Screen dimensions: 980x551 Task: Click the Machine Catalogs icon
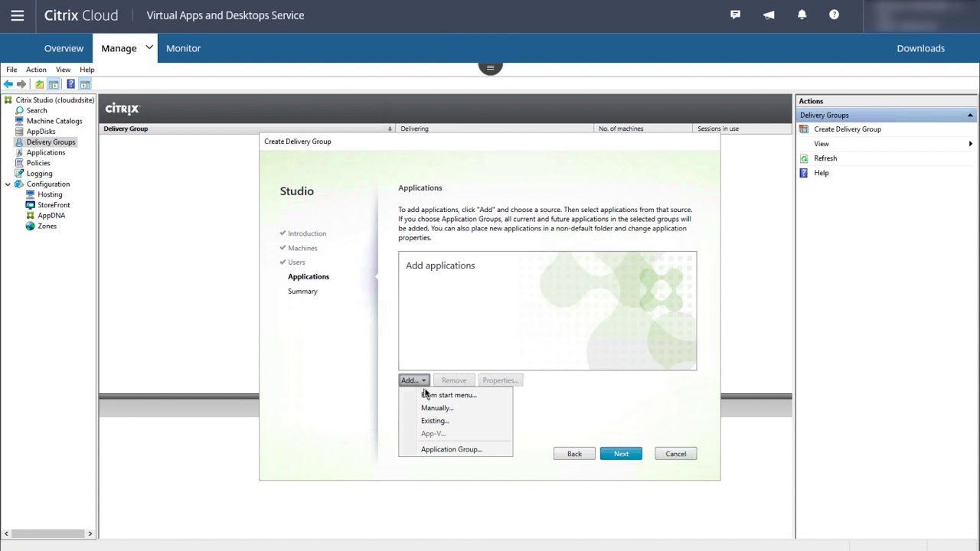coord(20,121)
